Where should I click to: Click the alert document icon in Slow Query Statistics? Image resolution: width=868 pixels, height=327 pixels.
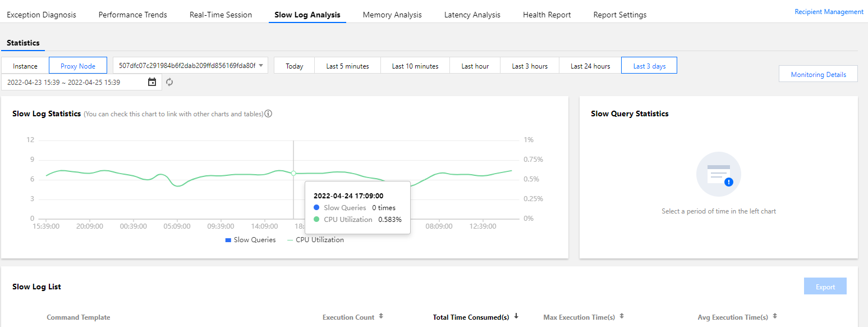click(719, 174)
